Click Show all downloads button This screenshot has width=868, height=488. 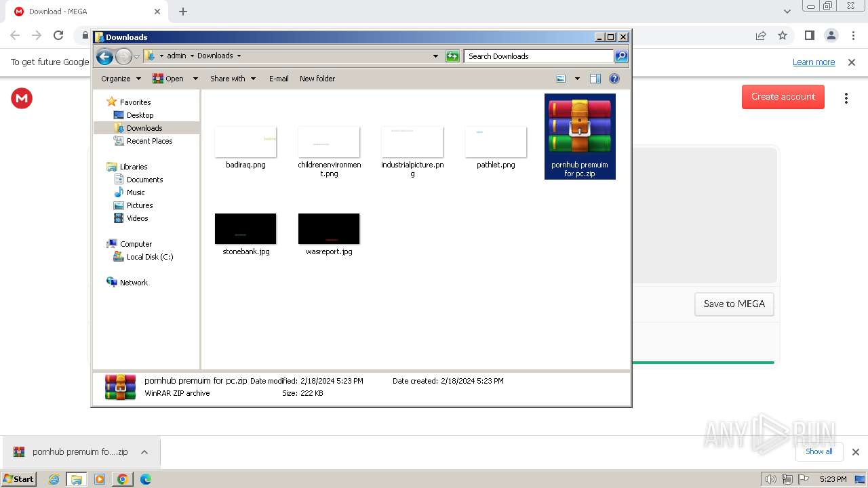click(819, 451)
